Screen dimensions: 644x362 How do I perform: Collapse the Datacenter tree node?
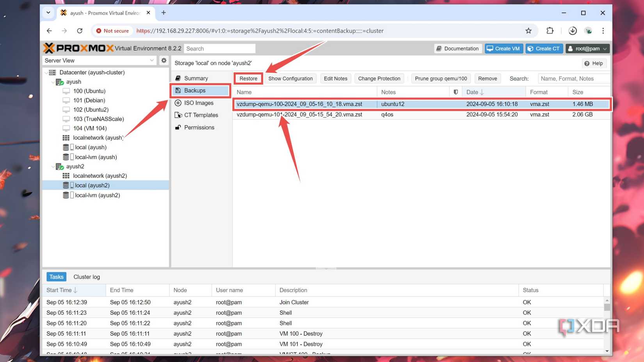coord(46,73)
